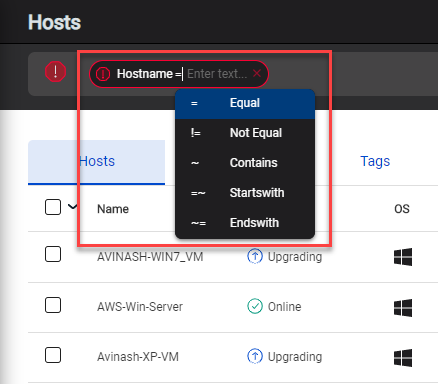438x384 pixels.
Task: Click the warning icon inside Hostname chip
Action: [x=103, y=74]
